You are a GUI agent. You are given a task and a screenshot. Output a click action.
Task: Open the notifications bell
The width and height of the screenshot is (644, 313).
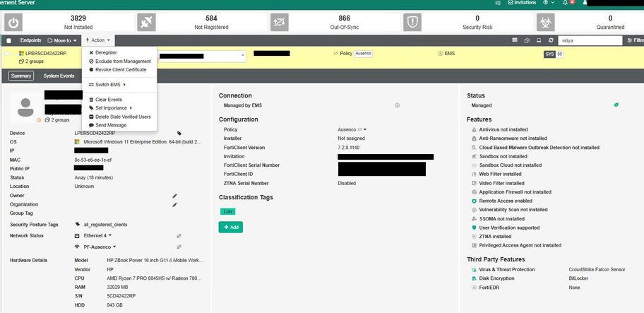[566, 2]
